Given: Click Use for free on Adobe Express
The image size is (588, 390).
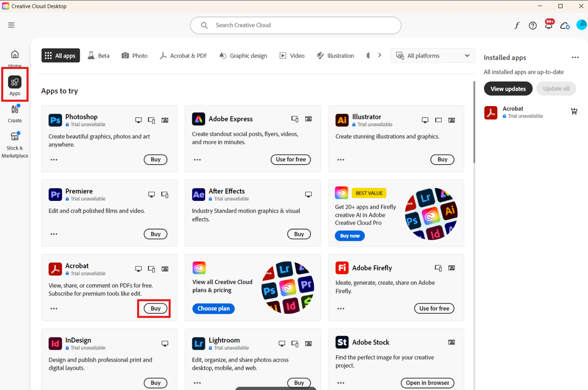Looking at the screenshot, I should (x=291, y=160).
